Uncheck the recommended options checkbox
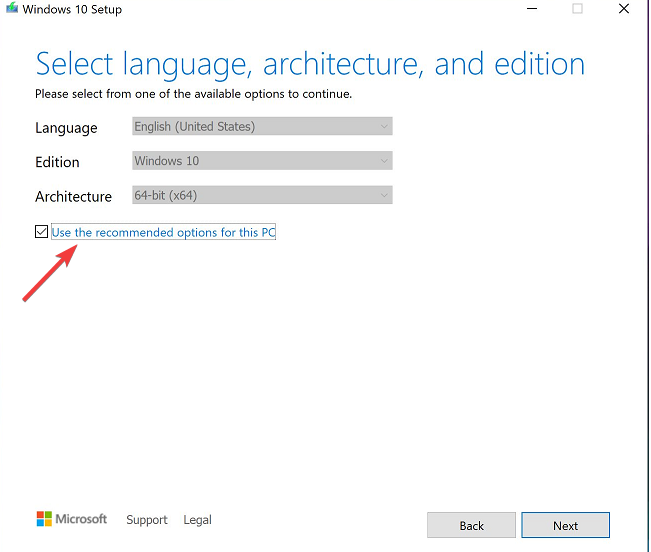 [42, 232]
